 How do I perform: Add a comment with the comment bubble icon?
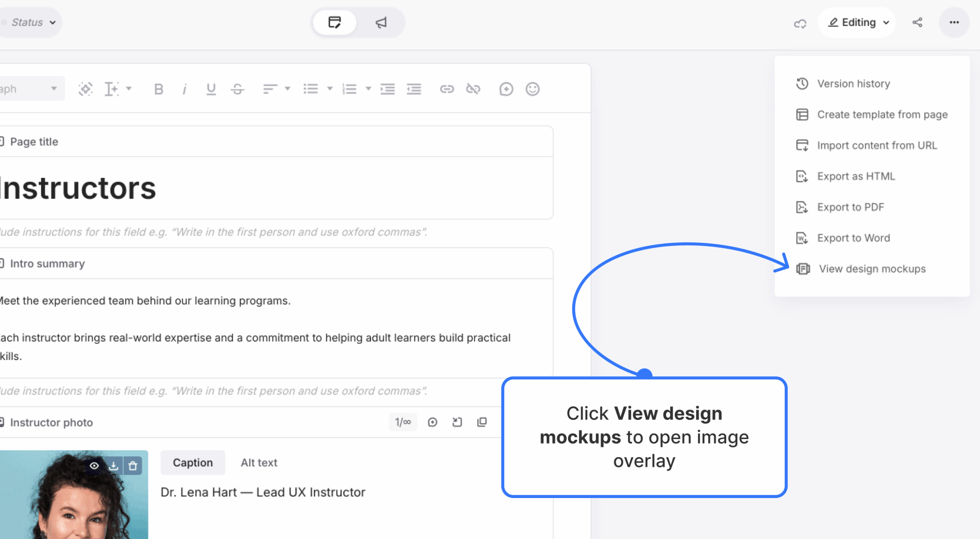click(x=506, y=89)
